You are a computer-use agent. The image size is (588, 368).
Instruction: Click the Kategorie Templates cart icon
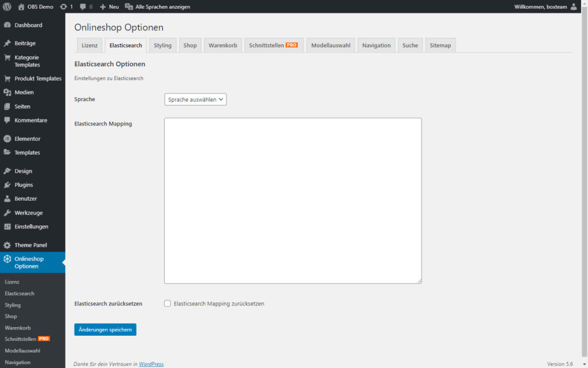[7, 57]
